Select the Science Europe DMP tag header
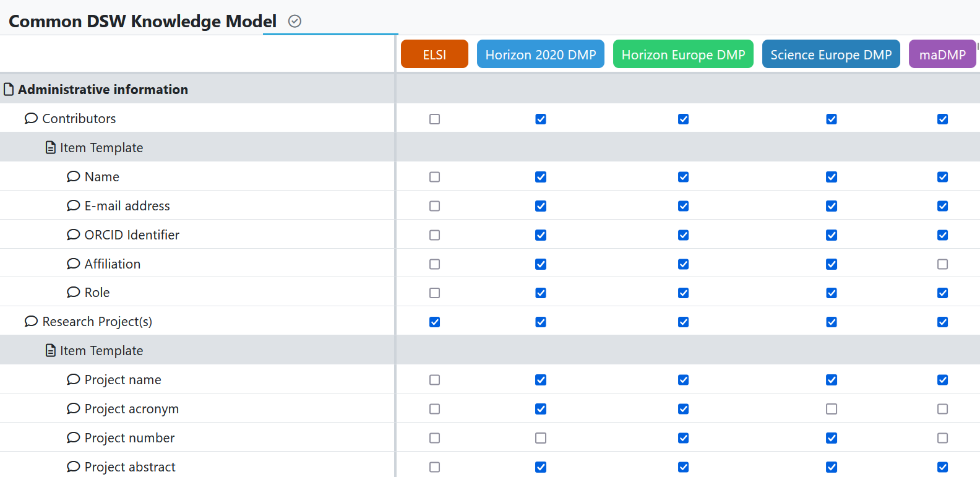Viewport: 980px width, 477px height. click(831, 54)
